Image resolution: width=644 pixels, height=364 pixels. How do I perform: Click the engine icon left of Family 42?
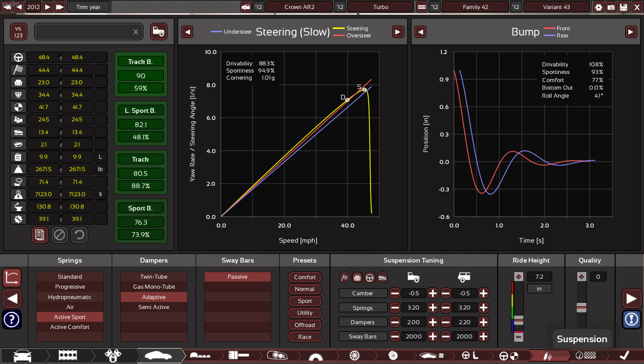tap(422, 7)
